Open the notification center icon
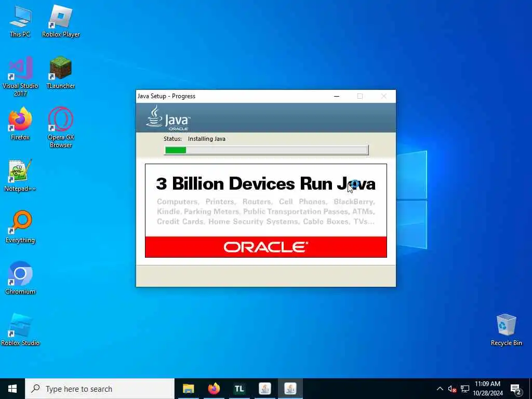Viewport: 532px width, 399px height. coord(516,389)
